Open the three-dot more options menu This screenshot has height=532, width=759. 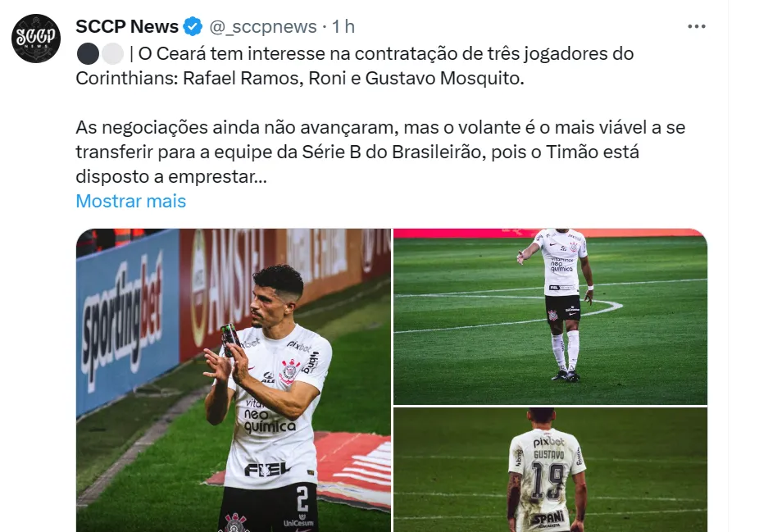(696, 26)
